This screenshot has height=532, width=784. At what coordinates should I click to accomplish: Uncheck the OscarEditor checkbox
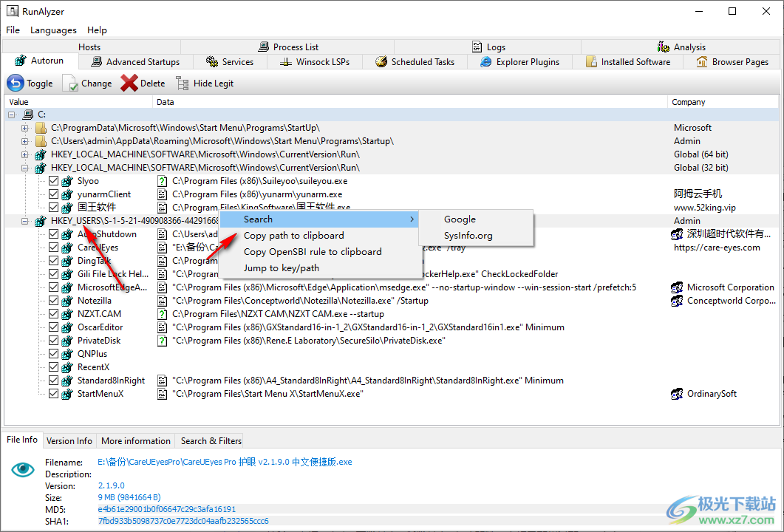(x=53, y=327)
